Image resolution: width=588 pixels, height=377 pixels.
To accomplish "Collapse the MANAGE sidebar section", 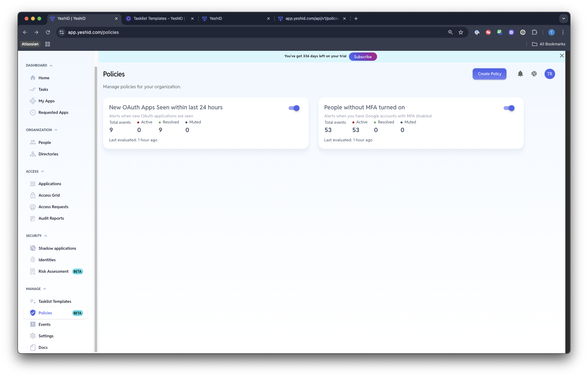I will [45, 289].
